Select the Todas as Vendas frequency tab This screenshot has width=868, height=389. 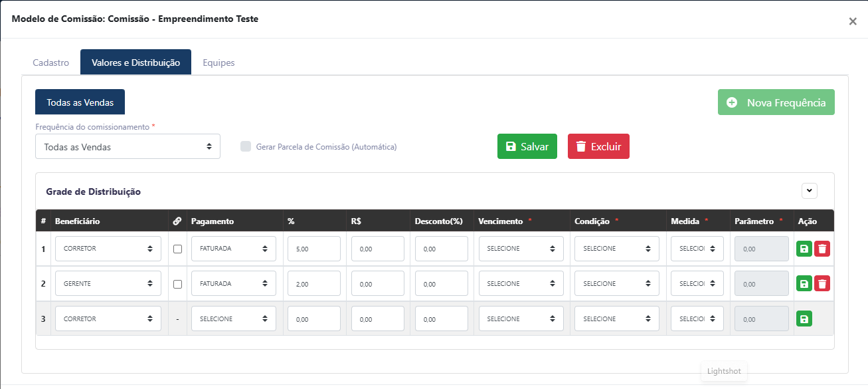[x=80, y=102]
